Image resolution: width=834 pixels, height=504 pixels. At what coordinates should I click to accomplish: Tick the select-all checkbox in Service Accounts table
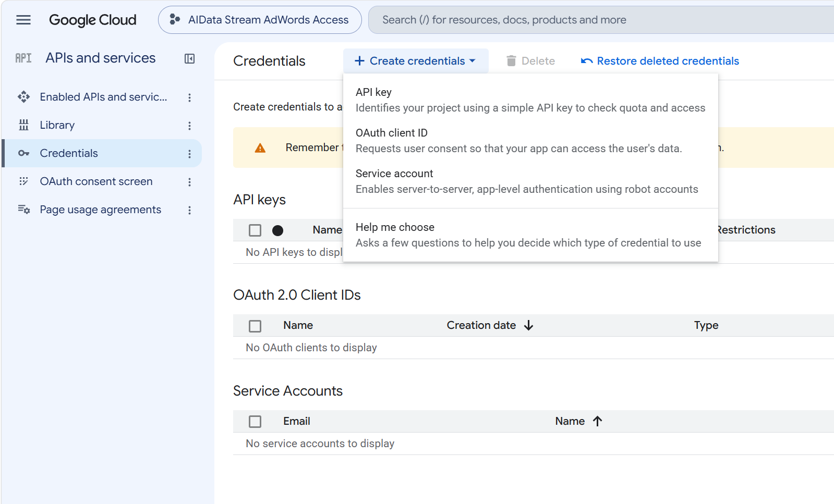(255, 422)
